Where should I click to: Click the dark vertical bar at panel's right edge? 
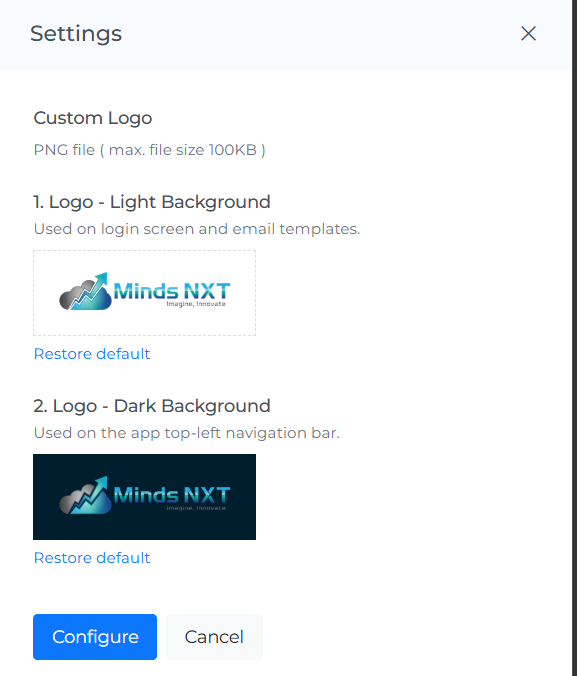tap(574, 338)
